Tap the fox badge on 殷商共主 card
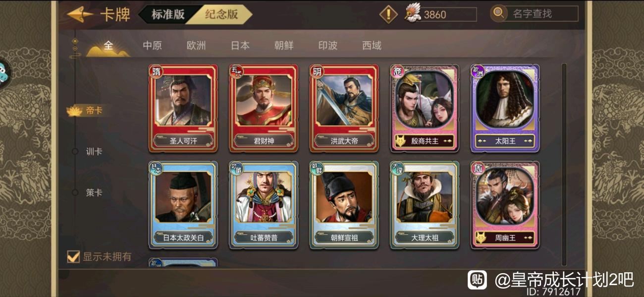 coord(400,141)
